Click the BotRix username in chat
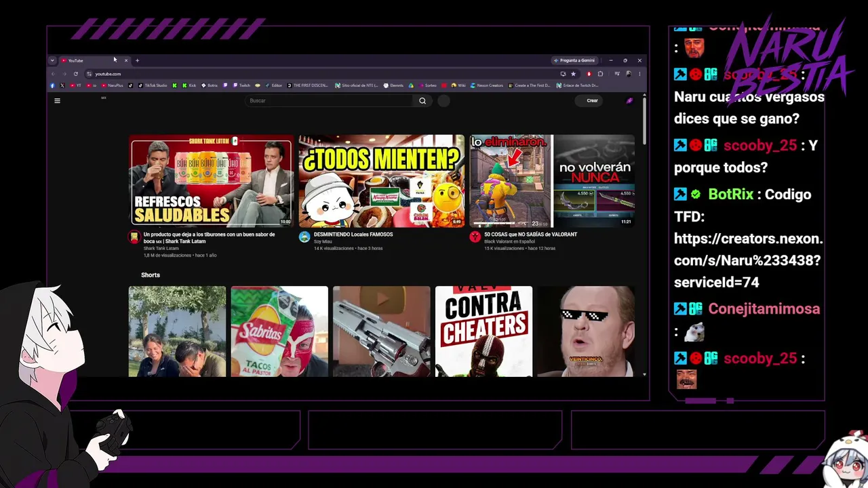 730,195
